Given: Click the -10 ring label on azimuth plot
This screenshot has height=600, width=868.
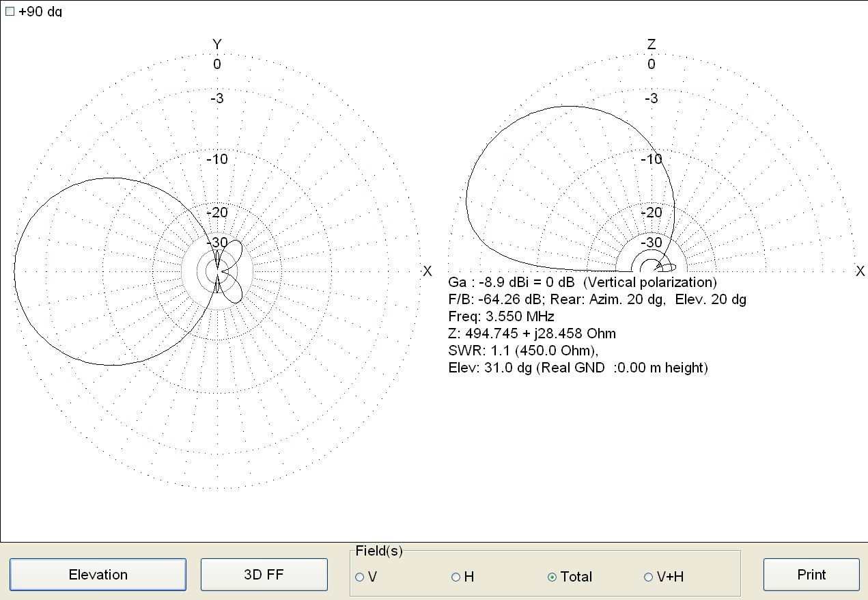Looking at the screenshot, I should point(217,159).
